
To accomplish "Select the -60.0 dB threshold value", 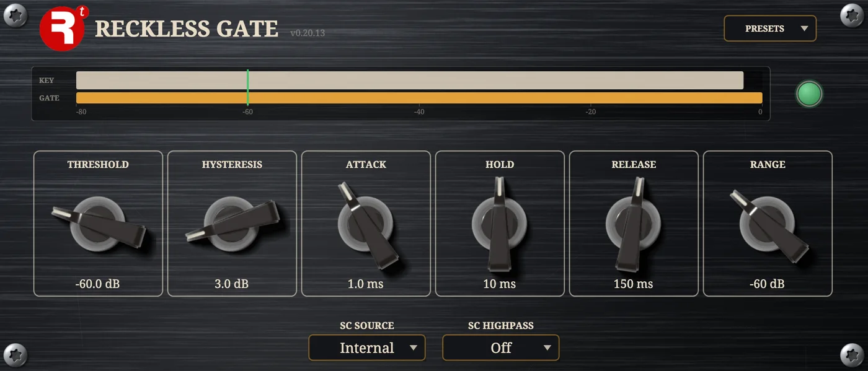I will 98,284.
